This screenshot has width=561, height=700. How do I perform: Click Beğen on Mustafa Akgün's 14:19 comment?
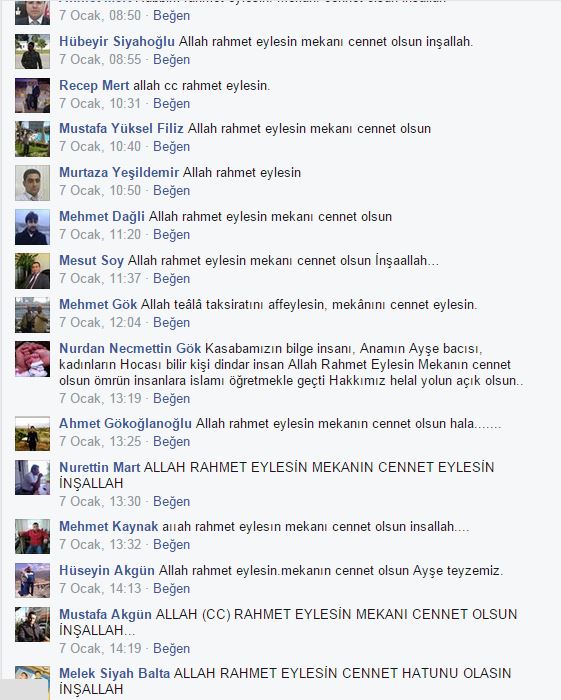click(x=171, y=648)
